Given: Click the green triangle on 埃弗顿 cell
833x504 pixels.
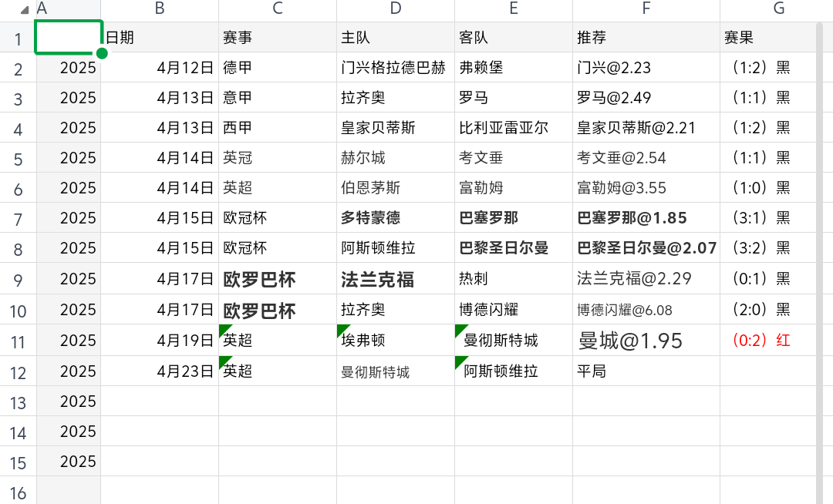Looking at the screenshot, I should point(341,331).
